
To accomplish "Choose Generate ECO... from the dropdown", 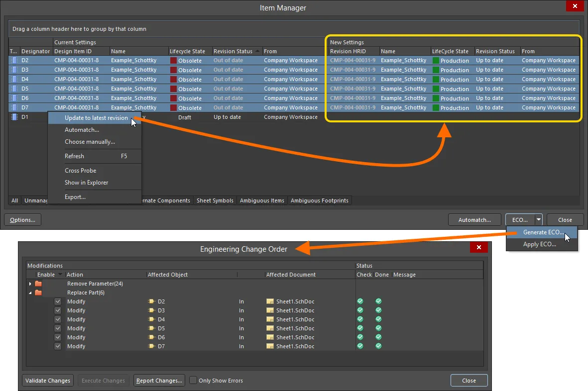I will pyautogui.click(x=542, y=232).
